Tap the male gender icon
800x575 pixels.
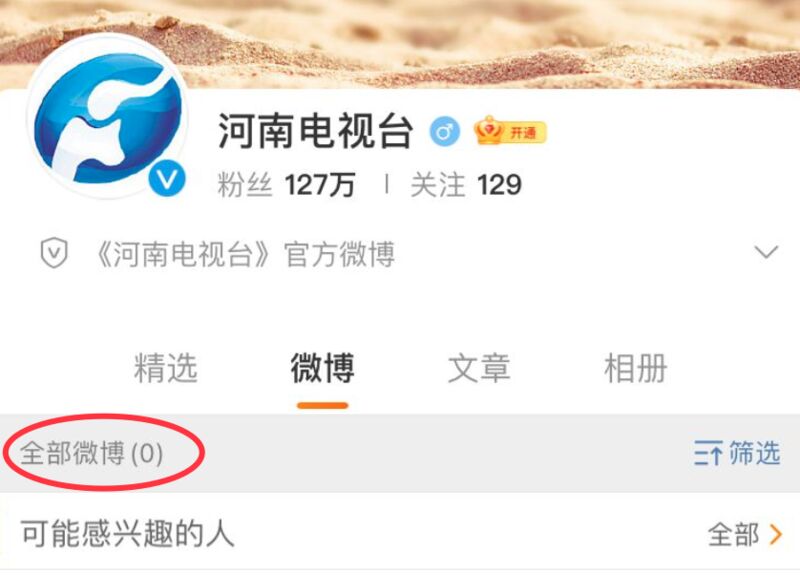coord(444,132)
